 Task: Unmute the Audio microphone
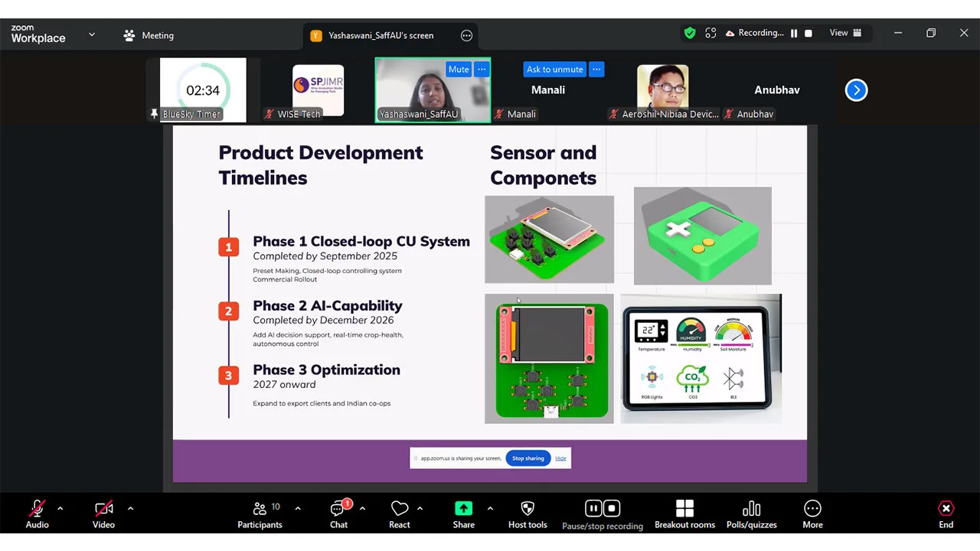pyautogui.click(x=37, y=514)
